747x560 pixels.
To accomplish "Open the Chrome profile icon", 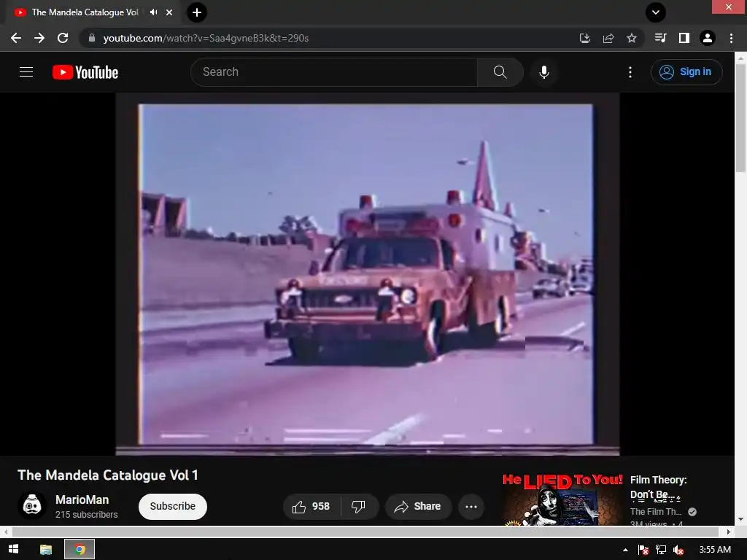I will 708,38.
